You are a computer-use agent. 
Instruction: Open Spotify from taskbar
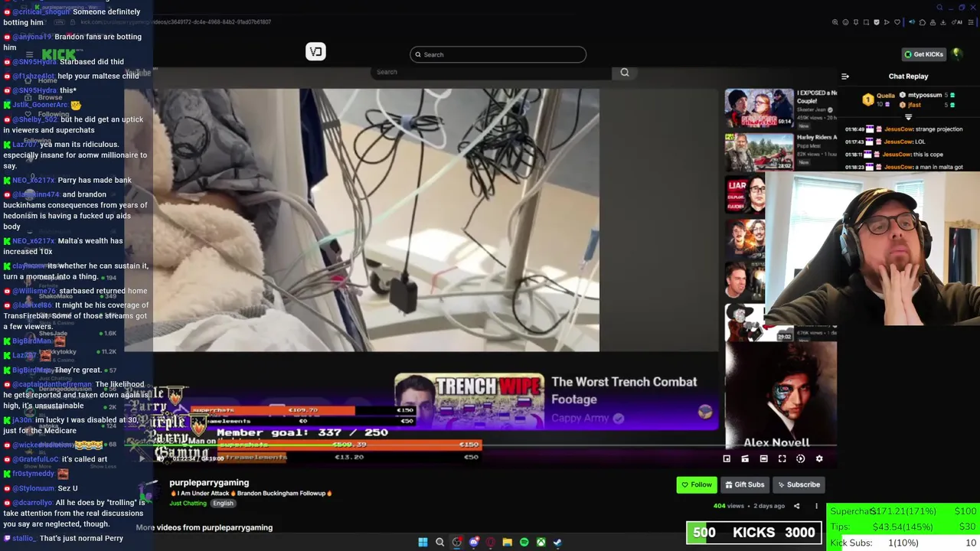coord(524,542)
